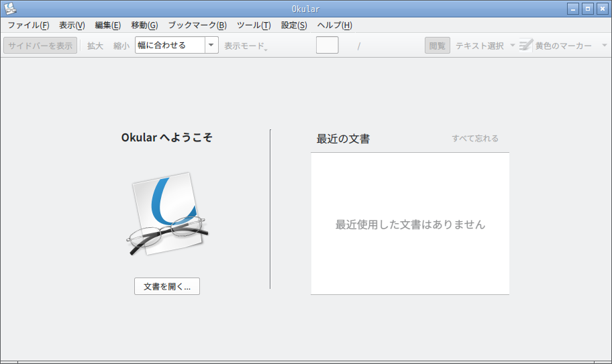Select the 閲覧 browse mode button
612x364 pixels.
click(437, 46)
